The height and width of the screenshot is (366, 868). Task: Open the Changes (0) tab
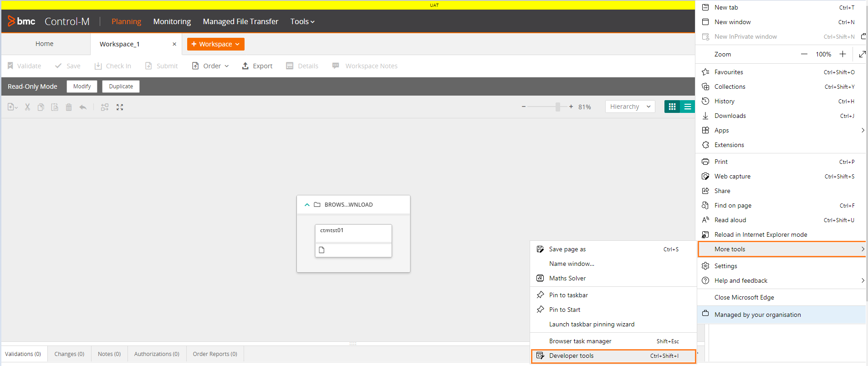[69, 354]
